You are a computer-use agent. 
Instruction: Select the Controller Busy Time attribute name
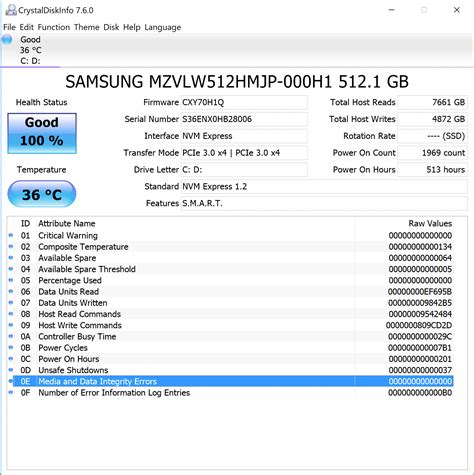(77, 337)
